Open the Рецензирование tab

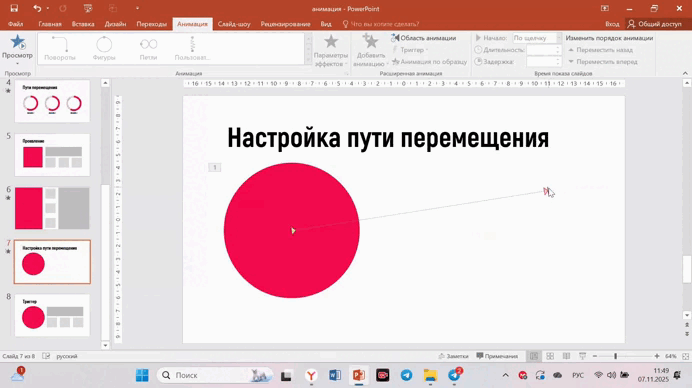pos(286,24)
